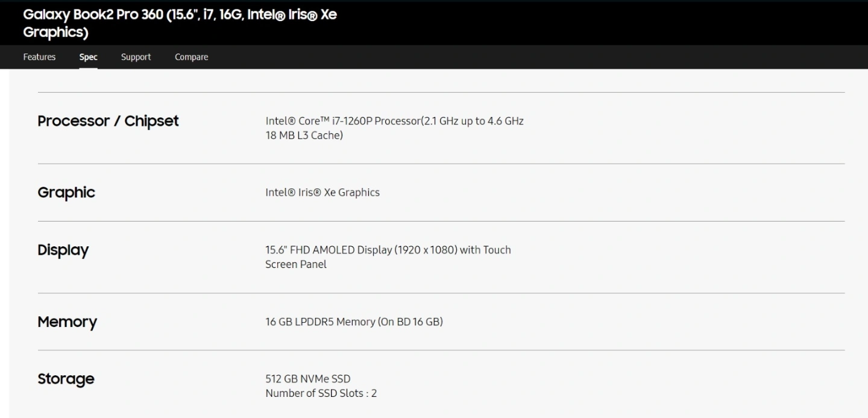
Task: Switch to the Support tab
Action: click(x=136, y=57)
